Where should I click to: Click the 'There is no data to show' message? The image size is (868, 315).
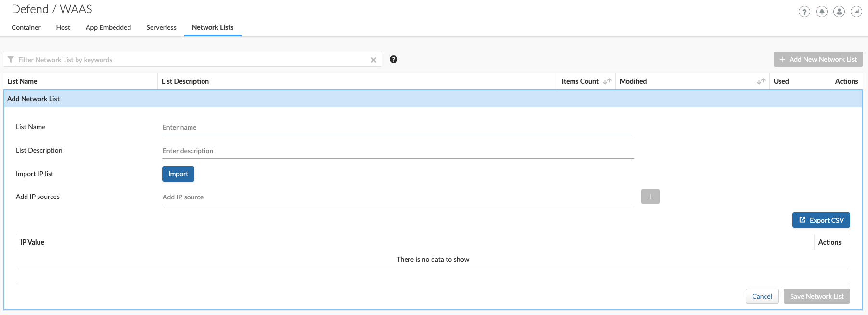pos(433,259)
